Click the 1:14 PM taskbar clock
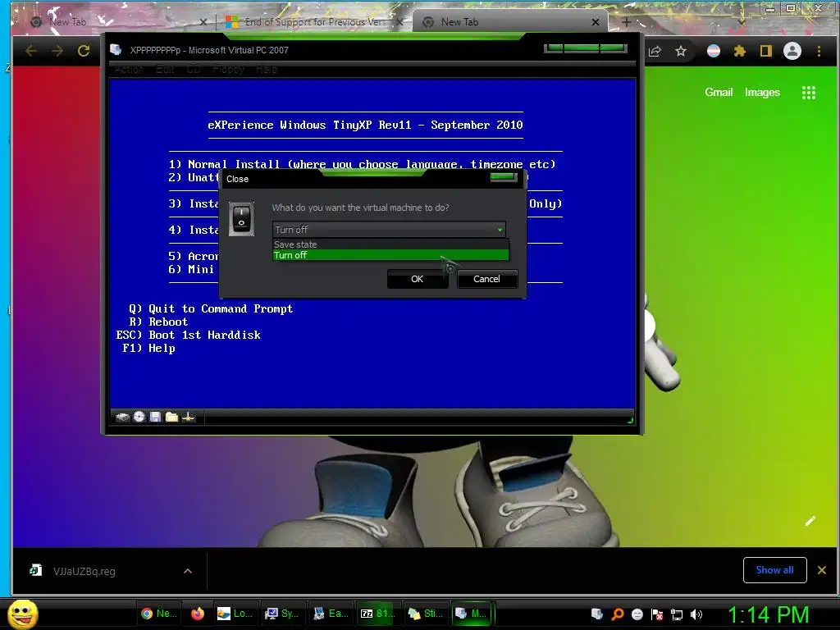The image size is (840, 630). coord(768,614)
